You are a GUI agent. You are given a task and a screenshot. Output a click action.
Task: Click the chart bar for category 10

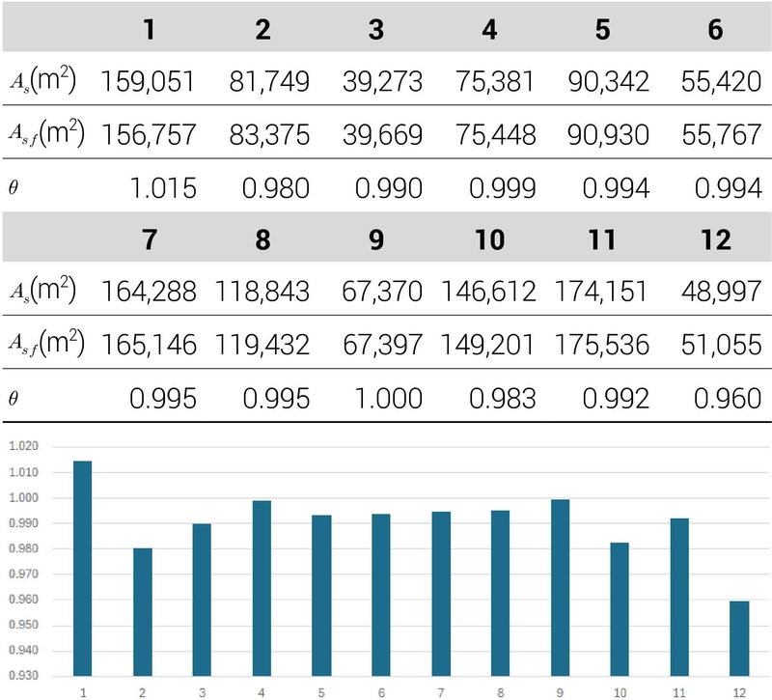tap(620, 608)
